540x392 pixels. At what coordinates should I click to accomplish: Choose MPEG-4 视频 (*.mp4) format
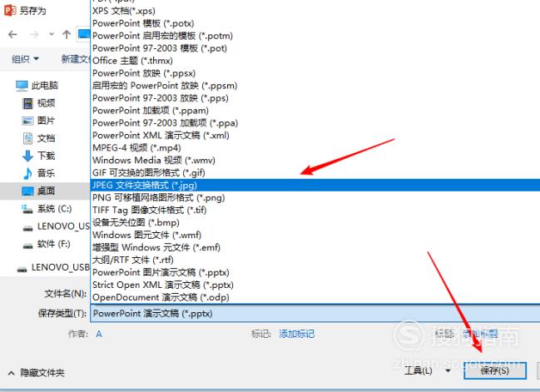pyautogui.click(x=315, y=147)
